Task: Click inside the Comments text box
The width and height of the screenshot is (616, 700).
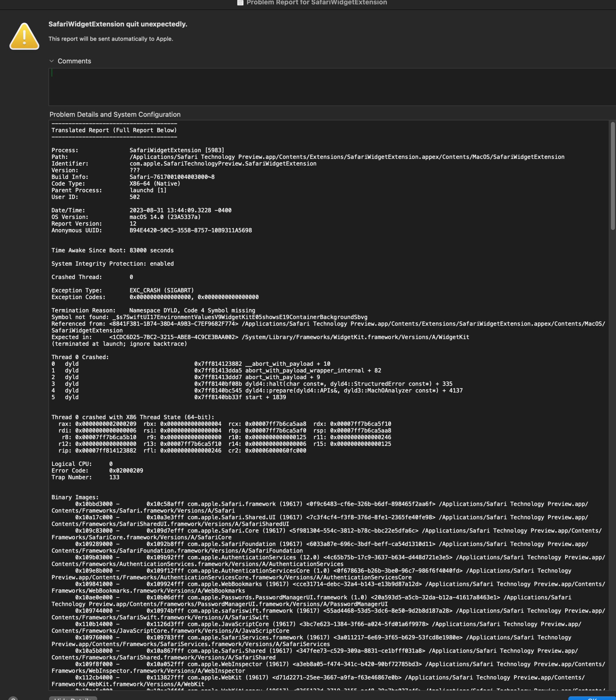Action: click(x=332, y=87)
